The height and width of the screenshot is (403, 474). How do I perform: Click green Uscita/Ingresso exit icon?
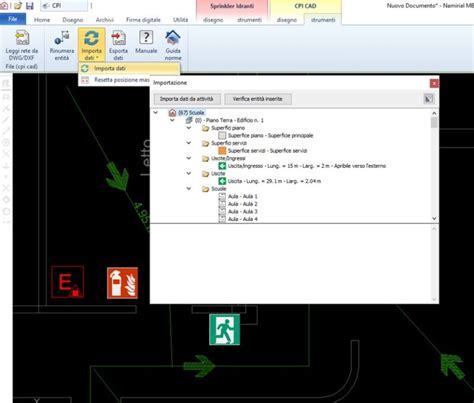(222, 166)
